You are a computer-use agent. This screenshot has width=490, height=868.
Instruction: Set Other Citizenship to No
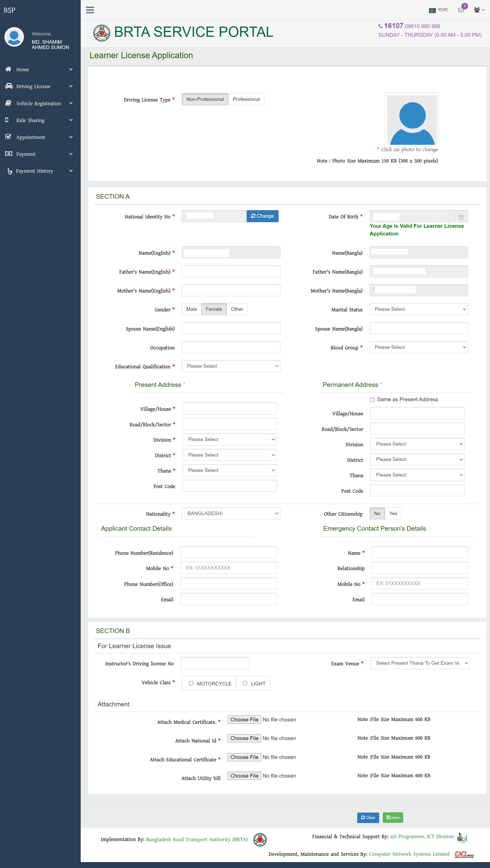coord(377,513)
